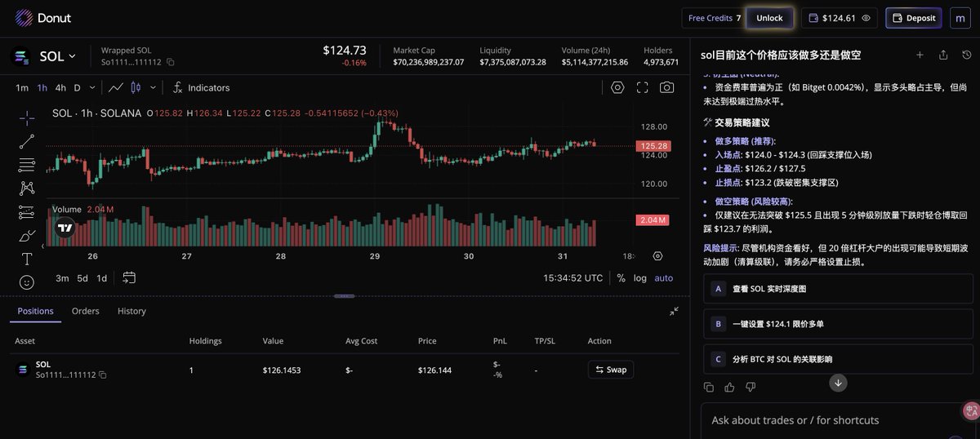The width and height of the screenshot is (980, 439).
Task: Choose the text annotation tool
Action: point(26,259)
